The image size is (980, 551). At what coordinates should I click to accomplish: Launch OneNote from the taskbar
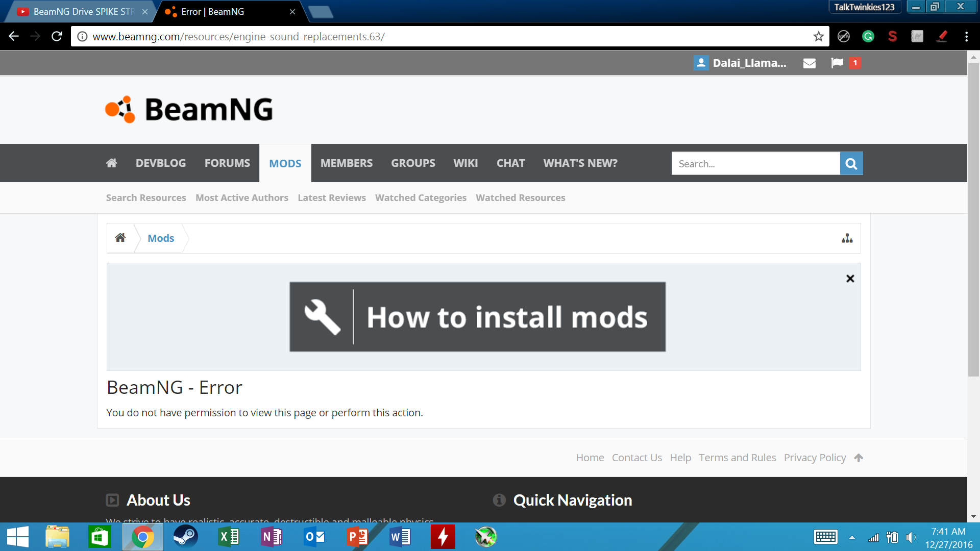(x=271, y=537)
